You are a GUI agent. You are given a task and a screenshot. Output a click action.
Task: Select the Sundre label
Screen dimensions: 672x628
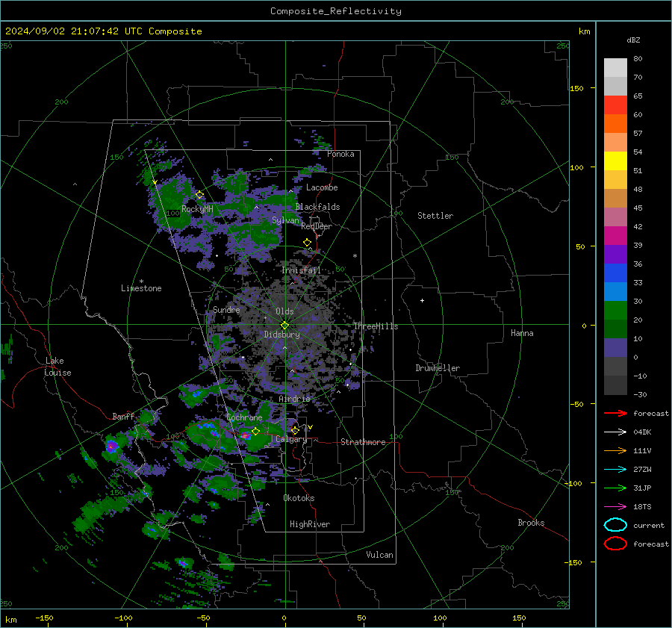pyautogui.click(x=226, y=309)
